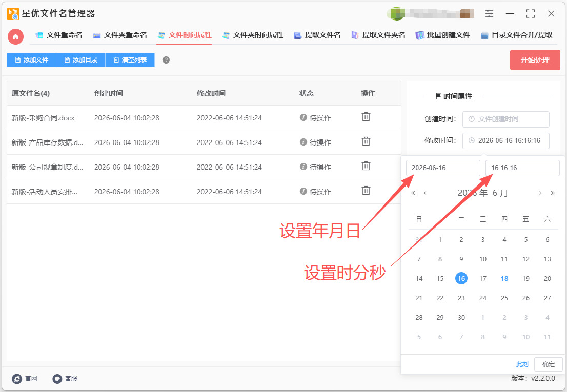Click the clock icon in 创建时间 field

pyautogui.click(x=472, y=119)
